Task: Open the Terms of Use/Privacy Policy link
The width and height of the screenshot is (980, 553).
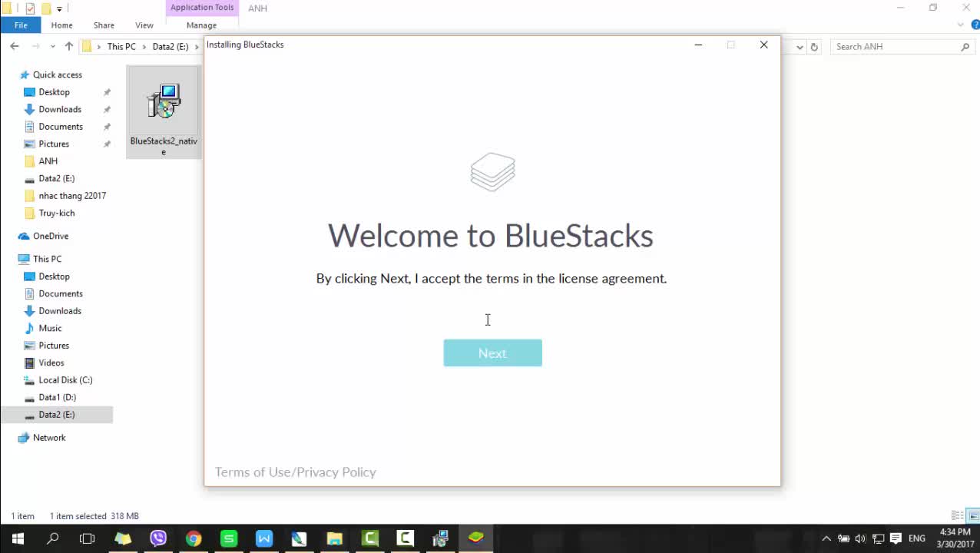Action: (x=296, y=472)
